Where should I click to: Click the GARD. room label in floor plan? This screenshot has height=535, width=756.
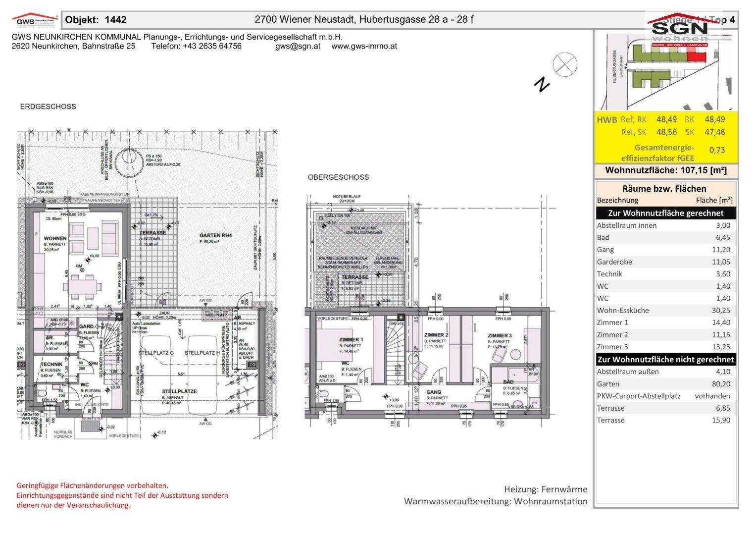click(x=87, y=327)
